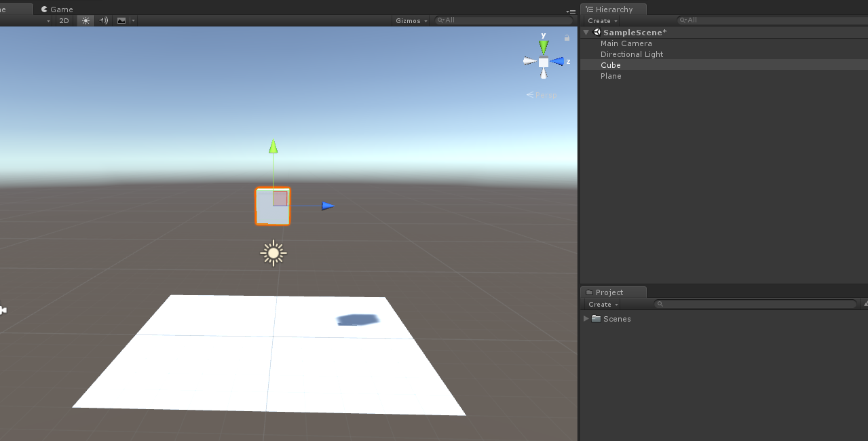Select the Directional Light sun gizmo
This screenshot has height=441, width=868.
[x=273, y=253]
